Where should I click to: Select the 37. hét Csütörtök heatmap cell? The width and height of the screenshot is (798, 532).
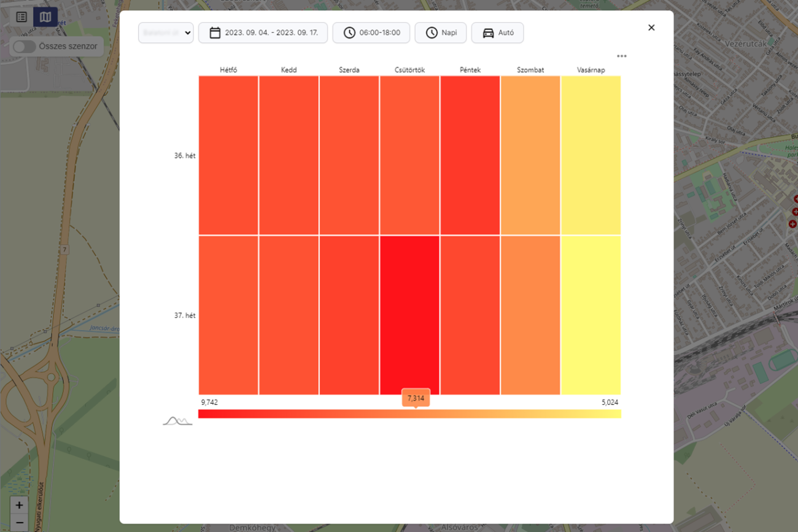point(409,315)
